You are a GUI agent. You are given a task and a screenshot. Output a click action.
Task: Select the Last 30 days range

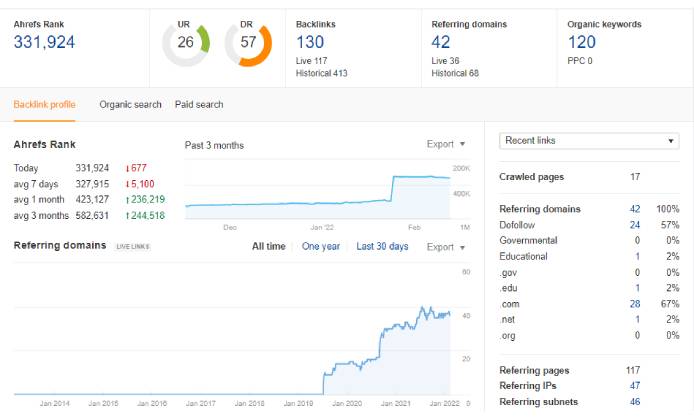pyautogui.click(x=382, y=246)
